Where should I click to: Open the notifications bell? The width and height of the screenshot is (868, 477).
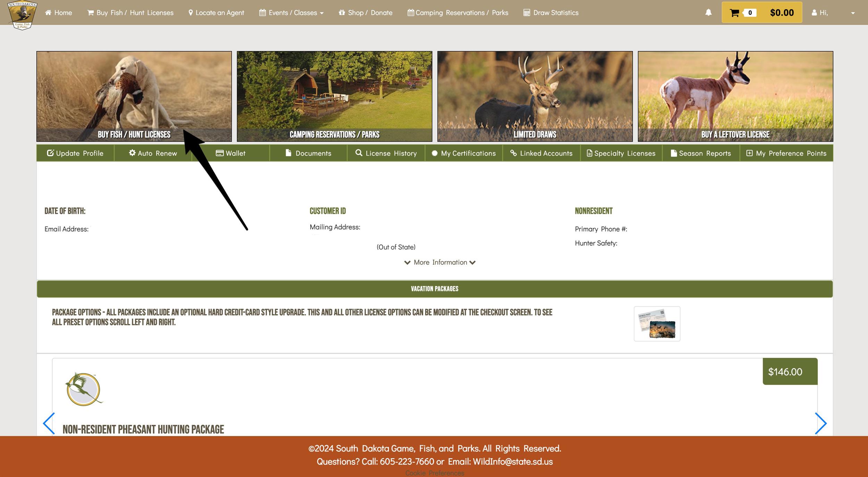point(708,13)
